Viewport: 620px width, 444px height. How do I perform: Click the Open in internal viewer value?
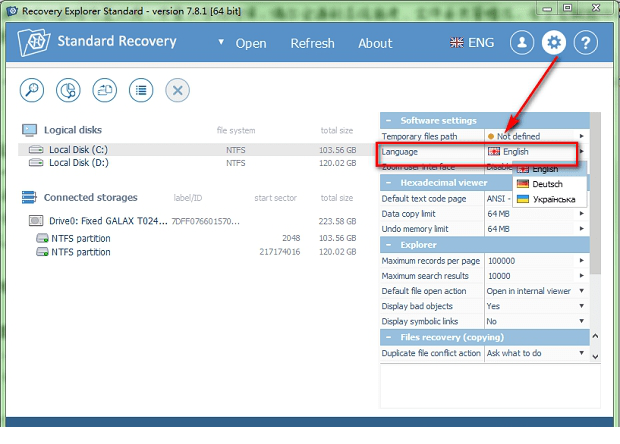coord(529,291)
